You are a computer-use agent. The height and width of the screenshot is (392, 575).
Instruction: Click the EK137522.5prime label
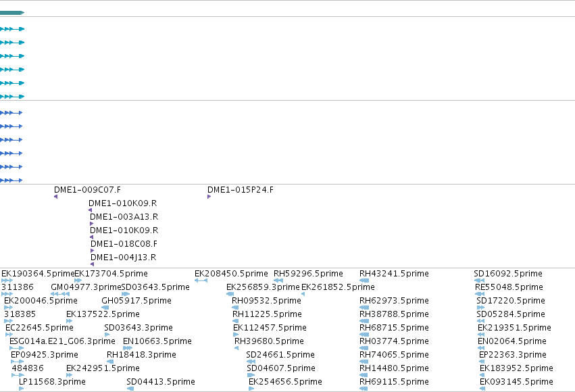pos(103,314)
